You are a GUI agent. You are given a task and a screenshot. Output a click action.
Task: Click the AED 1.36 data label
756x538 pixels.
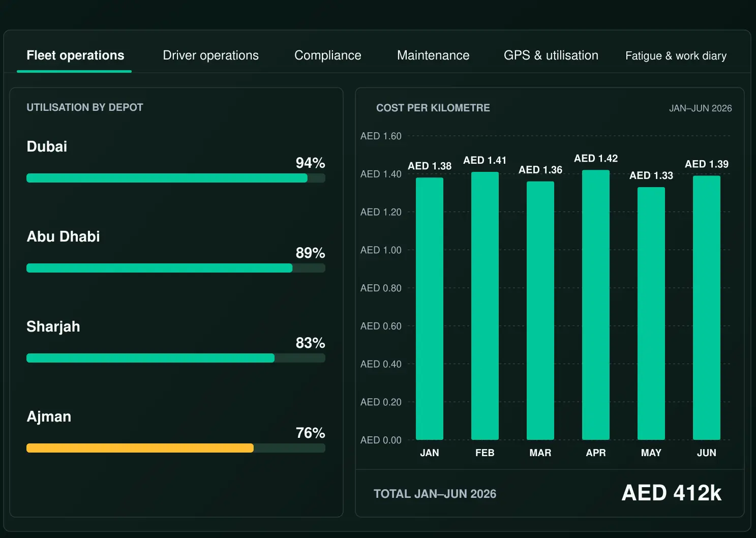(x=540, y=170)
